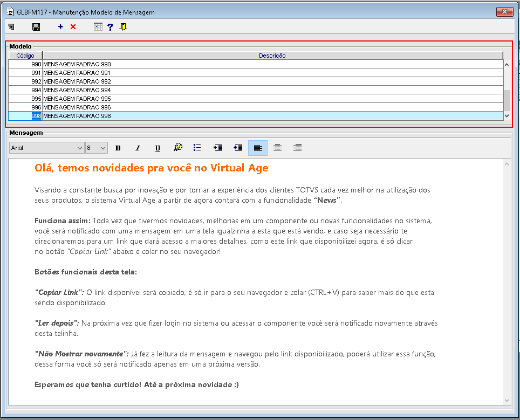
Task: Click the "Ler depois" label in the message
Action: (57, 323)
